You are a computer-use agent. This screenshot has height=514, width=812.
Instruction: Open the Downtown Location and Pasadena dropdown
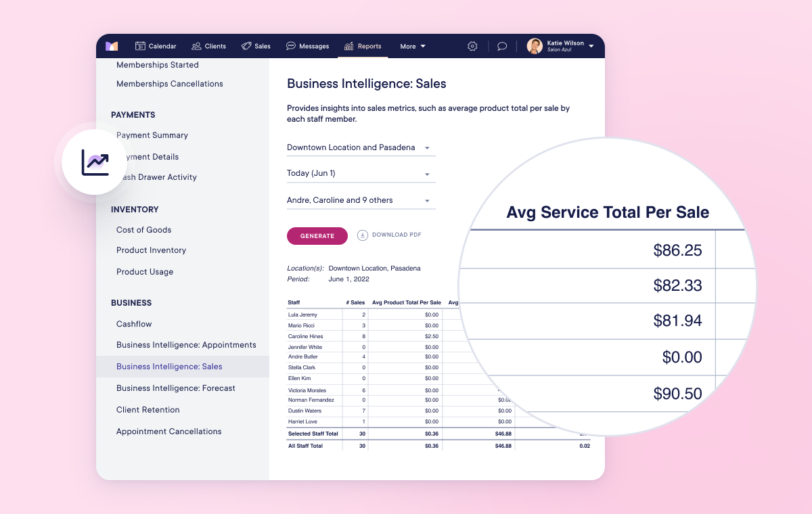(x=361, y=147)
